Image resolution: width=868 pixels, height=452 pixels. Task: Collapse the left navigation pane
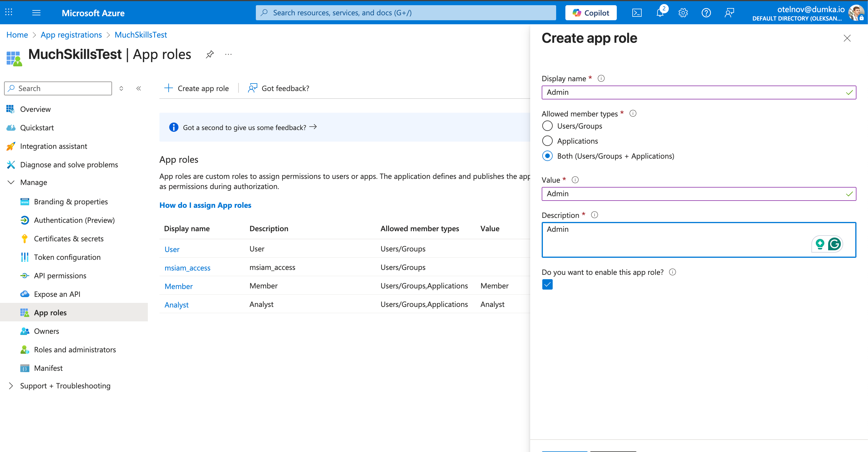tap(139, 88)
